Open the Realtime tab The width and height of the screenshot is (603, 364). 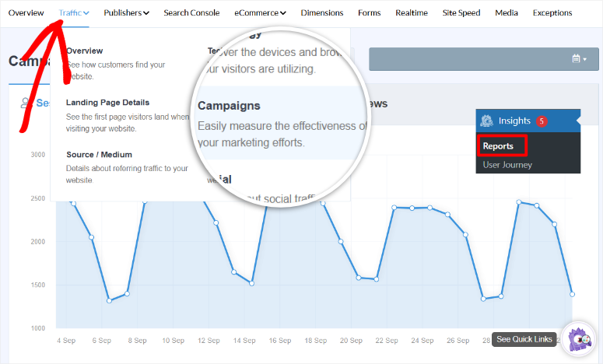coord(412,13)
